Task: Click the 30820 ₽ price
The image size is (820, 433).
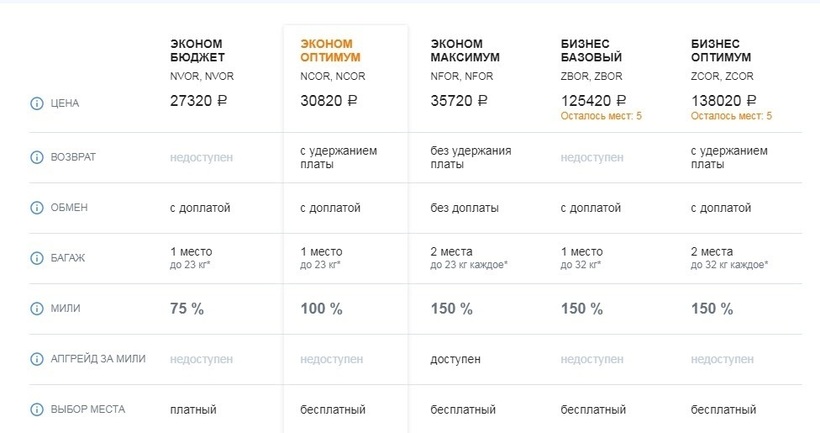Action: (x=329, y=101)
